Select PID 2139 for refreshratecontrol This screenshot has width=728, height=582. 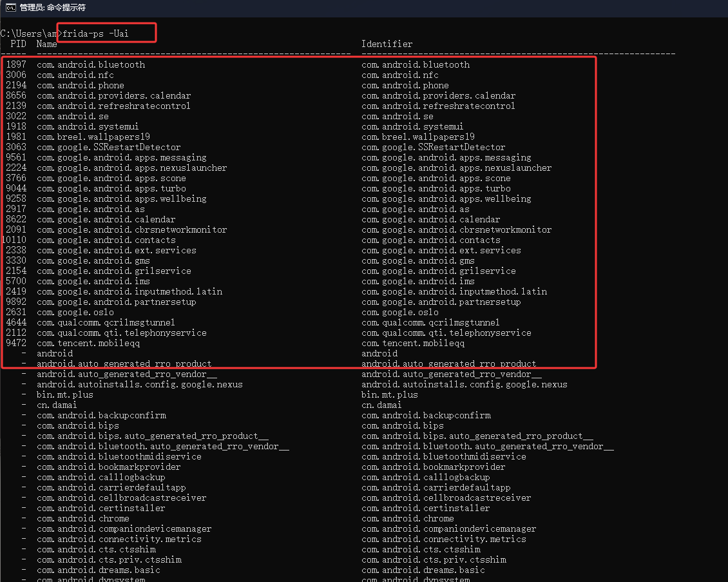pos(16,106)
